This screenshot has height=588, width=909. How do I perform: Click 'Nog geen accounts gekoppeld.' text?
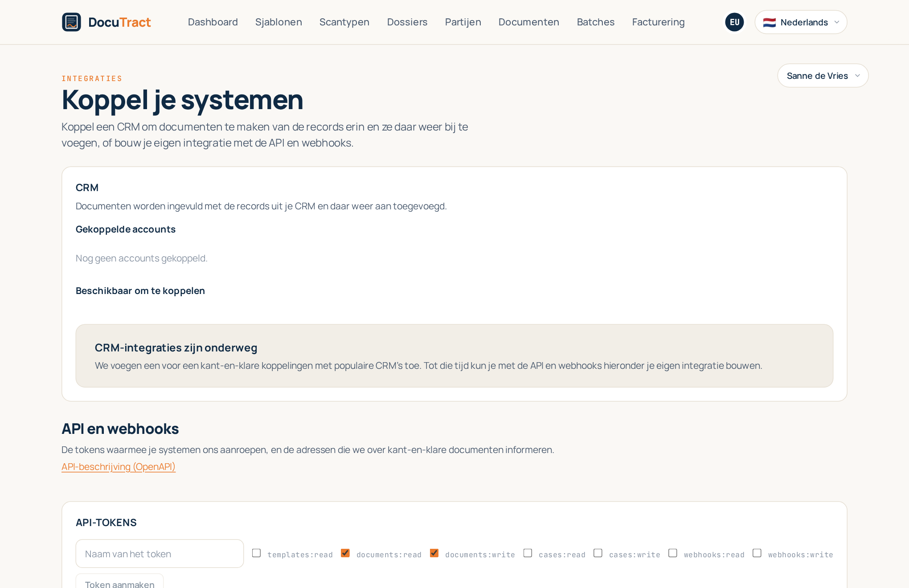coord(142,258)
